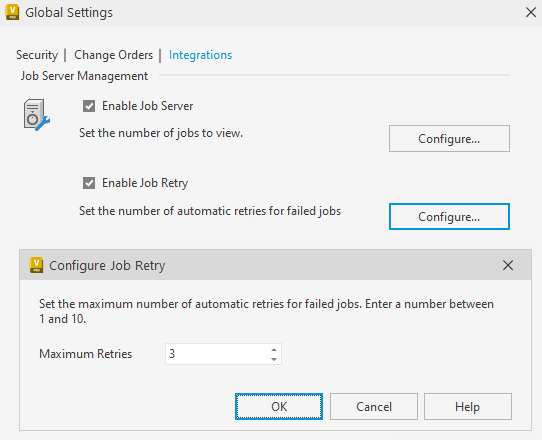Toggle the Enable Job Retry checkbox

pyautogui.click(x=89, y=183)
